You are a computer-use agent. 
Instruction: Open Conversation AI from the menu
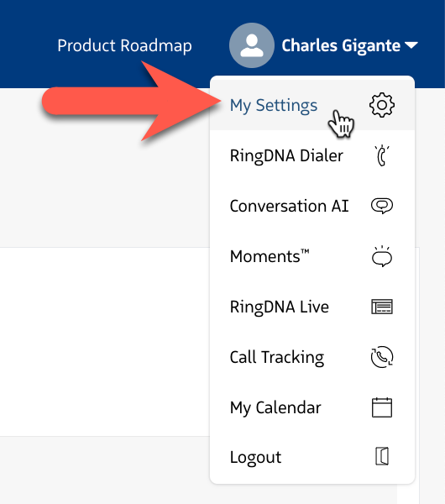312,206
